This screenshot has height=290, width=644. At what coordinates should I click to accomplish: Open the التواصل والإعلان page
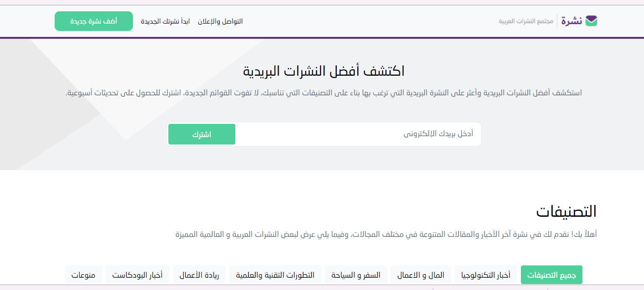tap(220, 21)
